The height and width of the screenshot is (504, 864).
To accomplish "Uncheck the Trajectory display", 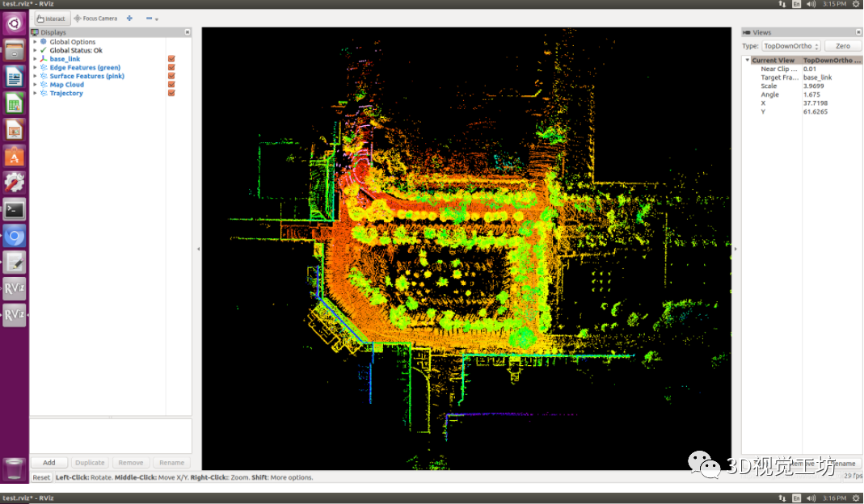I will 171,92.
